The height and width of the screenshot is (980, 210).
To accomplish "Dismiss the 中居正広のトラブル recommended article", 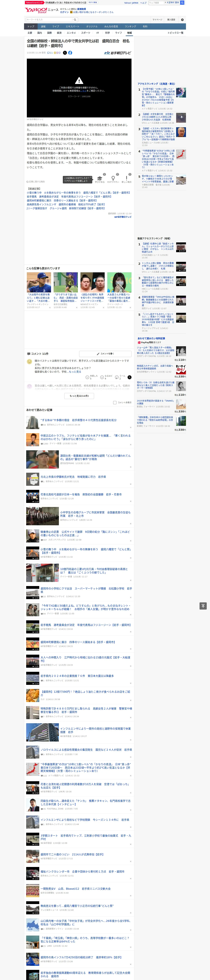I will click(131, 445).
